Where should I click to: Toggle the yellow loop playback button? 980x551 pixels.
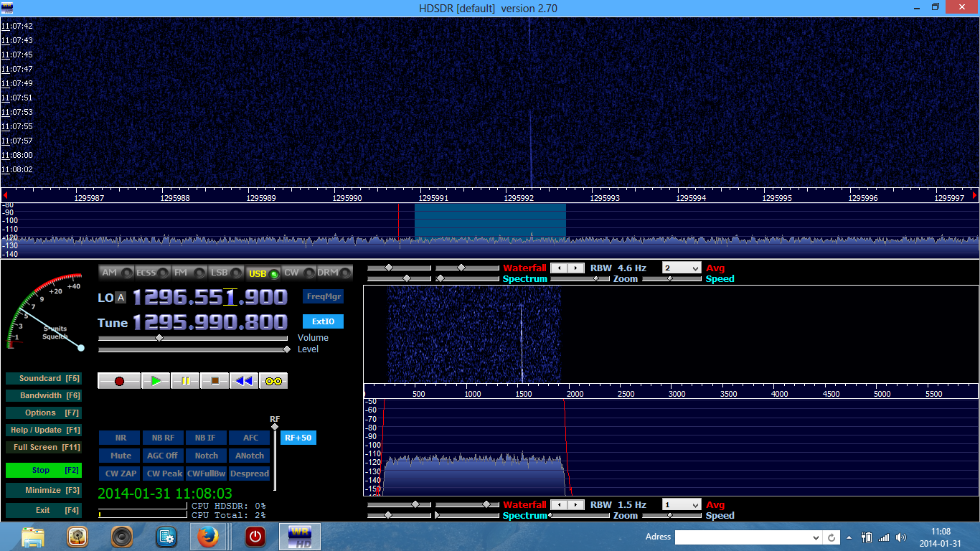[273, 381]
